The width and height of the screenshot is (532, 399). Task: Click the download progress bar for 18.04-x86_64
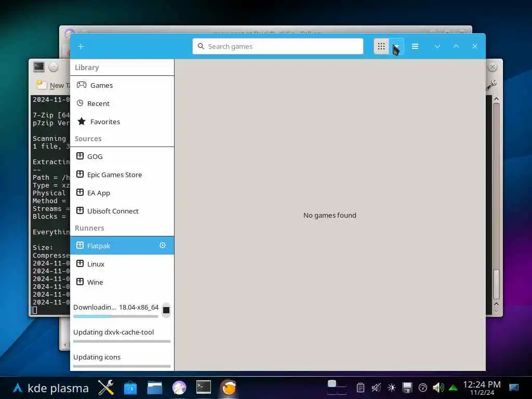[x=116, y=316]
